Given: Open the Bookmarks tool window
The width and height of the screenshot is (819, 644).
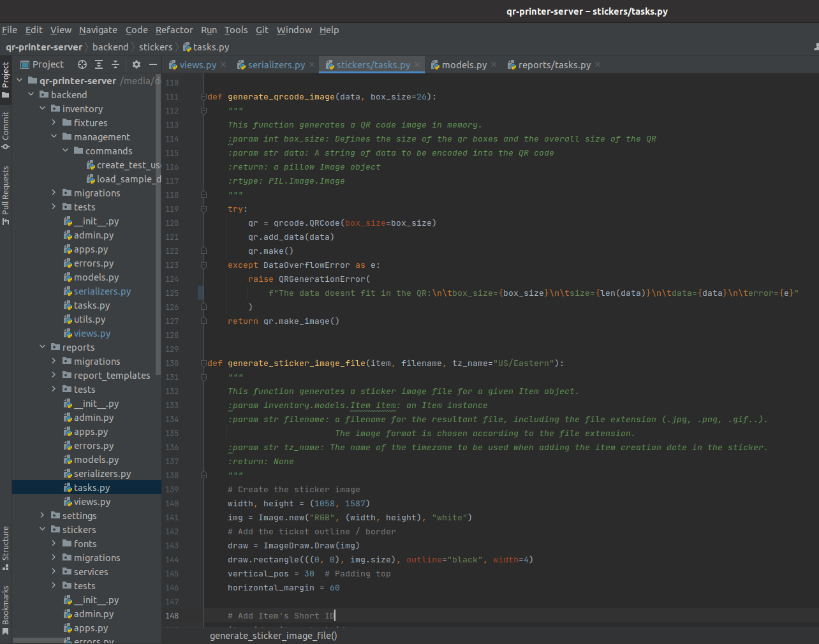Looking at the screenshot, I should (x=6, y=610).
